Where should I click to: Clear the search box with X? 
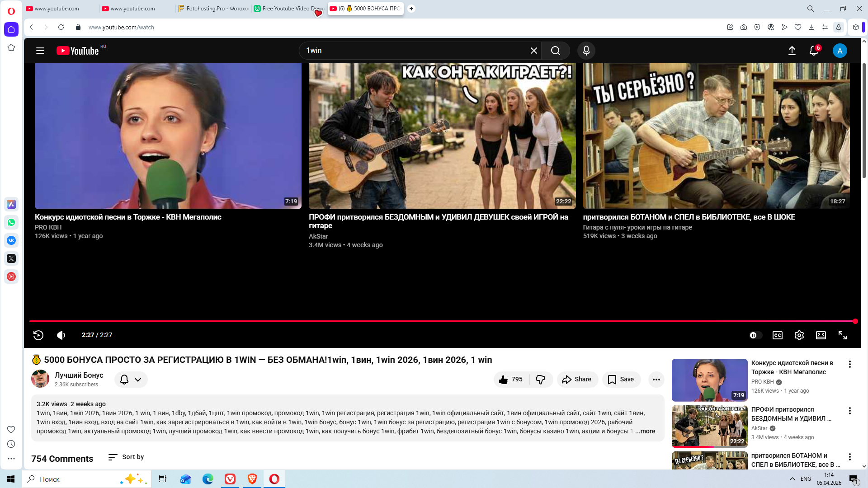(533, 51)
